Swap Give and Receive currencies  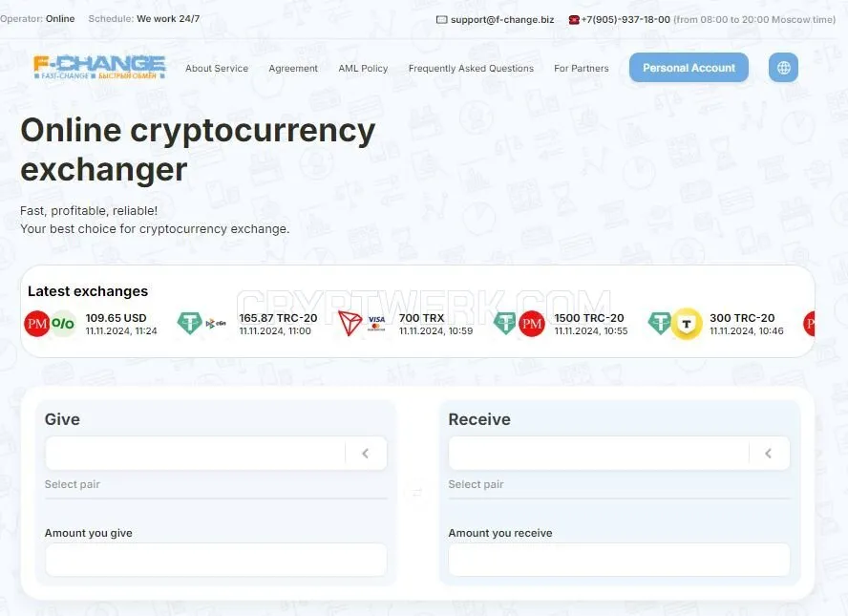coord(417,492)
